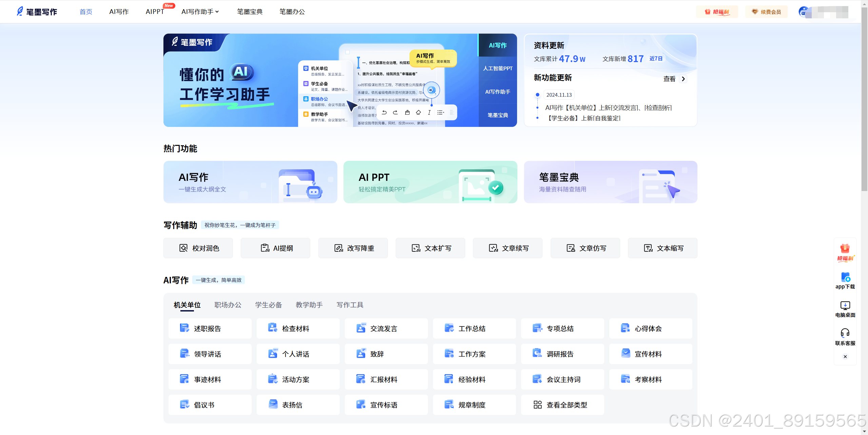Open 联系客服 headset icon
This screenshot has height=435, width=868.
(x=845, y=333)
